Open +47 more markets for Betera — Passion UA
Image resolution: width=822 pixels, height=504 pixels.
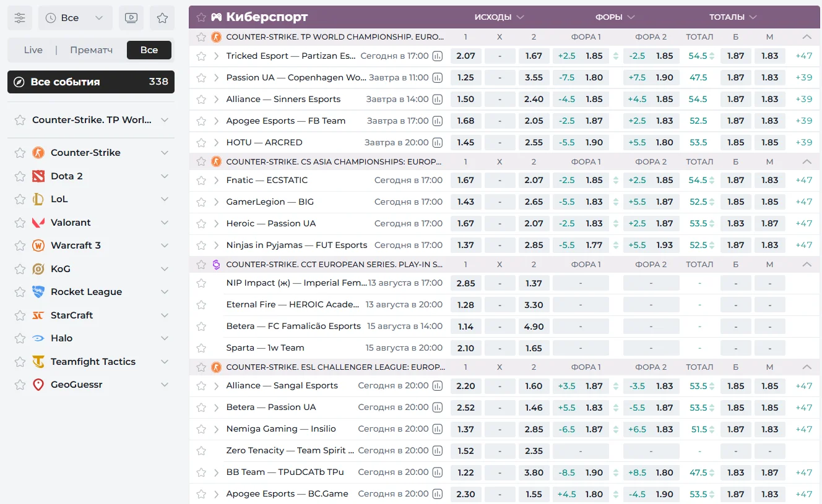click(x=803, y=408)
